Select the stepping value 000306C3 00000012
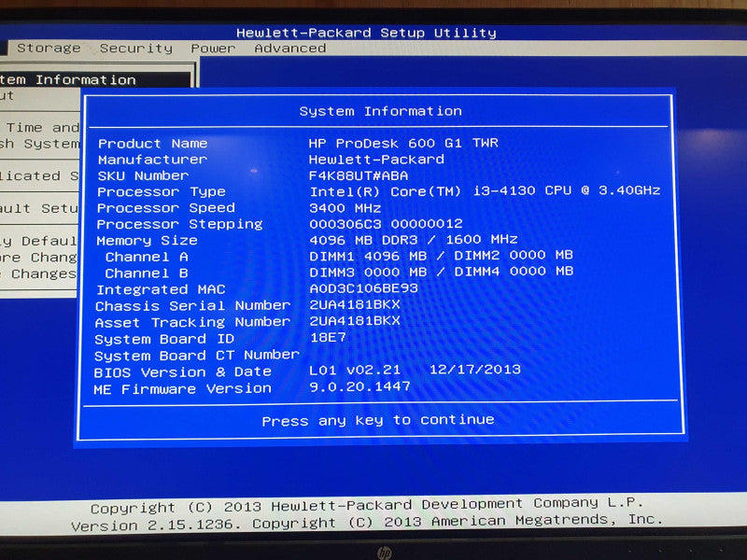The image size is (747, 560). tap(386, 223)
